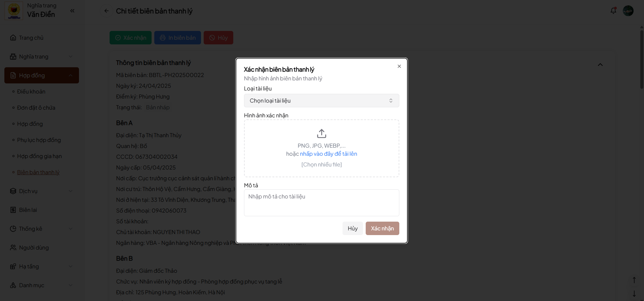Image resolution: width=644 pixels, height=301 pixels.
Task: Click the Xác nhận button in the dialog
Action: [382, 228]
